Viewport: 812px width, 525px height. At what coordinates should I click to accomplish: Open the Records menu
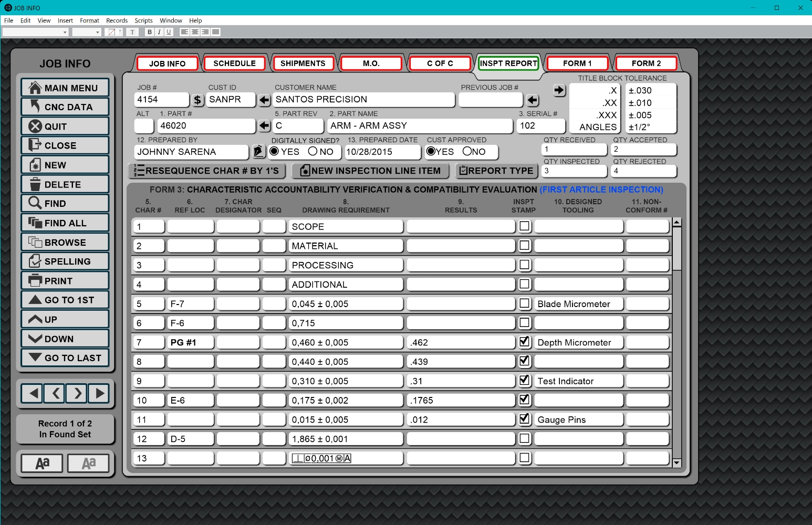coord(117,20)
